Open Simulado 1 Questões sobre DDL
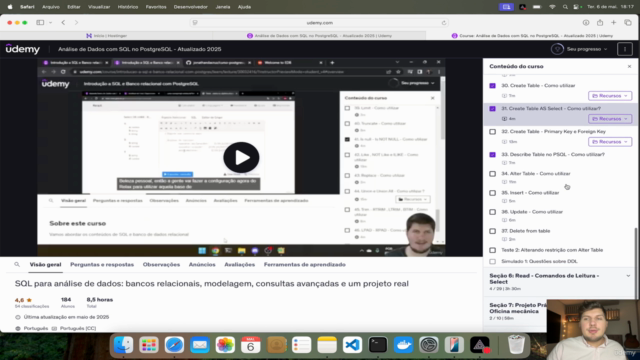Screen dimensions: 640x360 [539, 261]
